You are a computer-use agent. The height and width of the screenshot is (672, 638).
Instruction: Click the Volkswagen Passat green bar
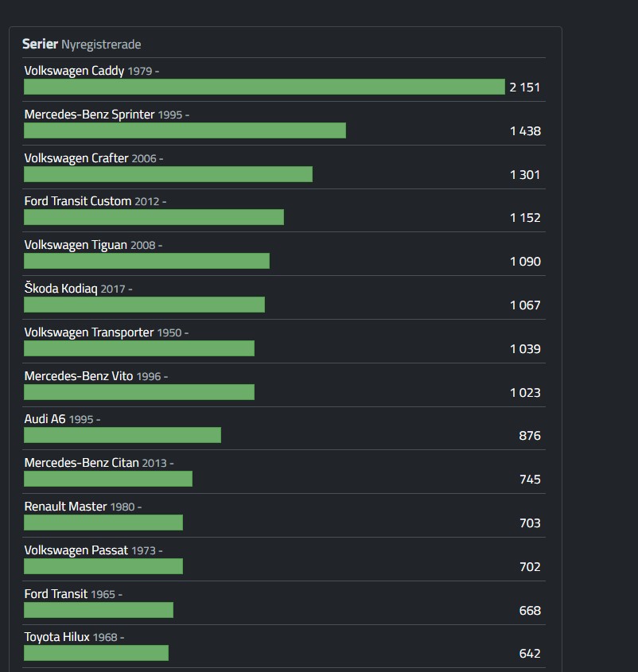click(103, 565)
